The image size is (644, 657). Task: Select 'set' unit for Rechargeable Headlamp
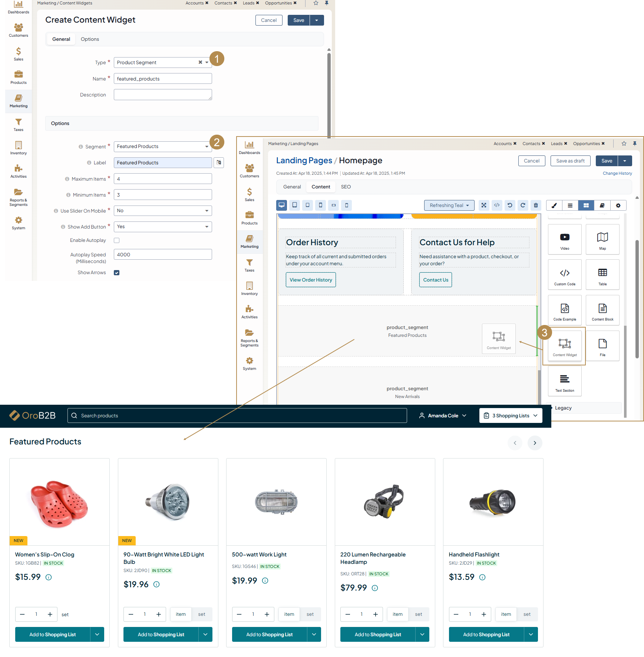[419, 614]
